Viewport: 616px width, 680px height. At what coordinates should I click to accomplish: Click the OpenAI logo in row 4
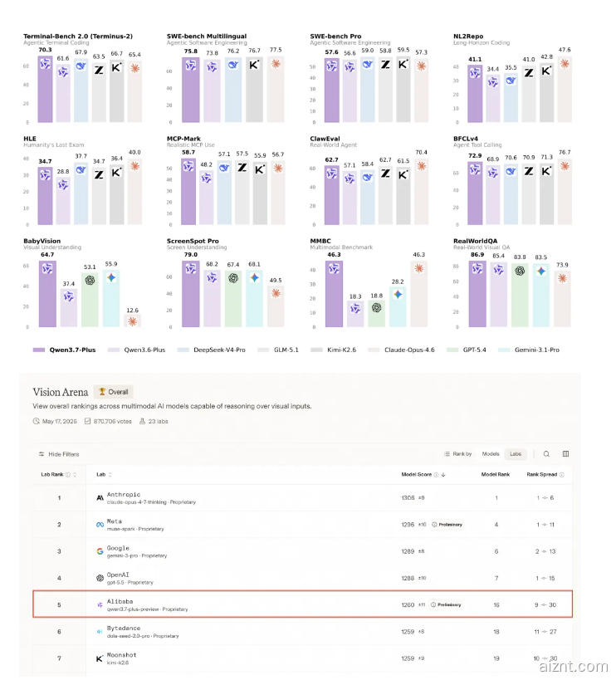point(100,578)
